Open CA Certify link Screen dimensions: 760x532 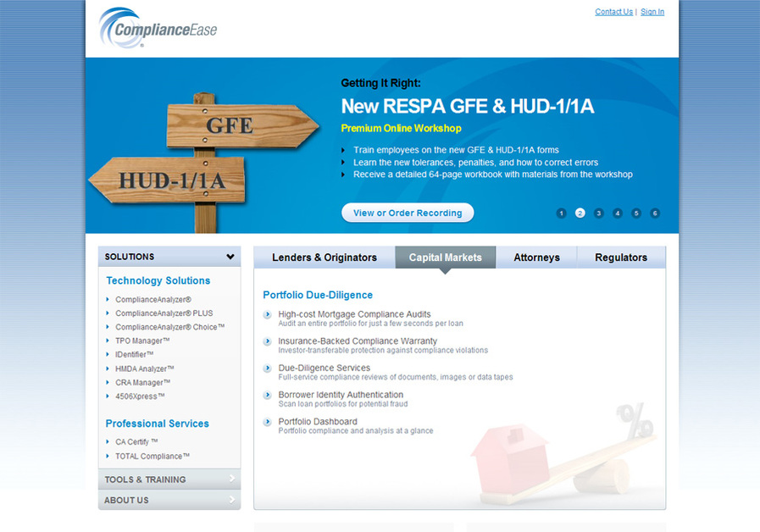pos(136,442)
